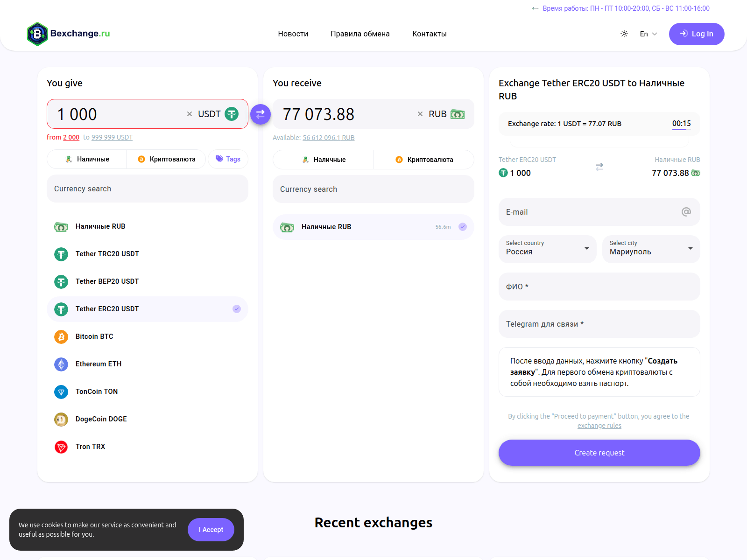The image size is (747, 560).
Task: Click the Bexchange.ru brand name text
Action: (x=80, y=34)
